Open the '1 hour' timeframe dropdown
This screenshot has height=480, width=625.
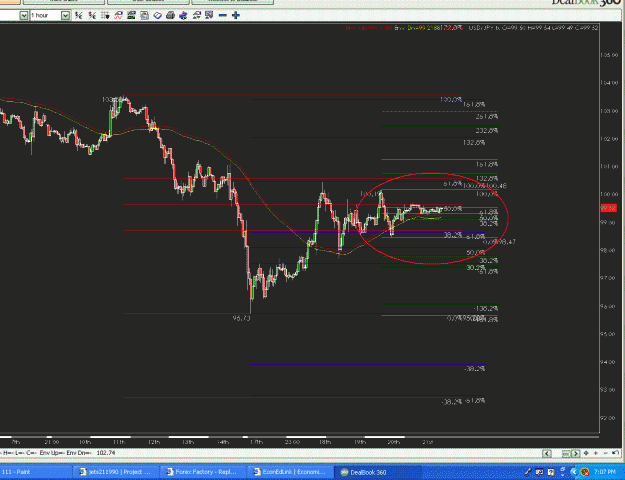pyautogui.click(x=65, y=16)
